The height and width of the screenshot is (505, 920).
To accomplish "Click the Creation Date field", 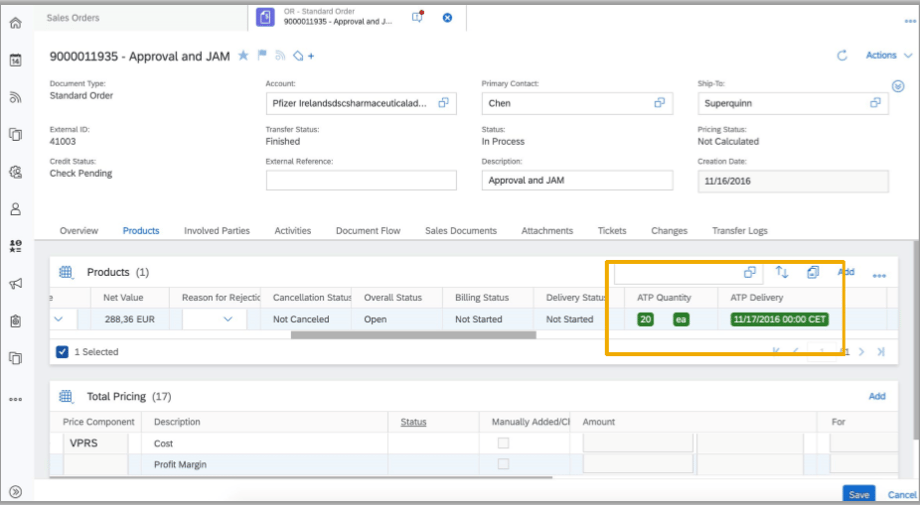I will tap(793, 181).
